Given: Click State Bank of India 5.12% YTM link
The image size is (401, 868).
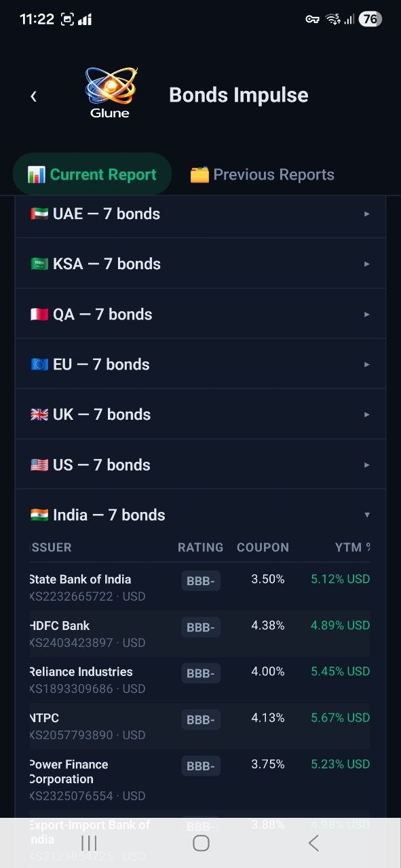Looking at the screenshot, I should click(x=339, y=579).
